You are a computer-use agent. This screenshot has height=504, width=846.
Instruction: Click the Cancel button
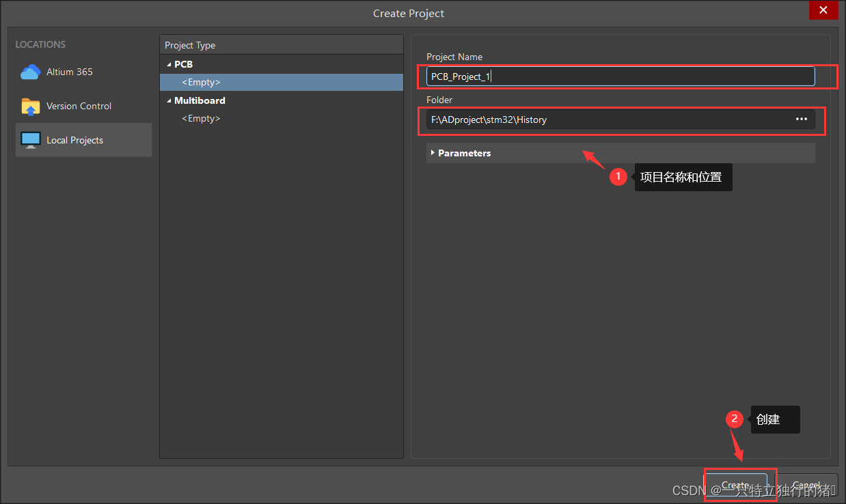point(806,485)
